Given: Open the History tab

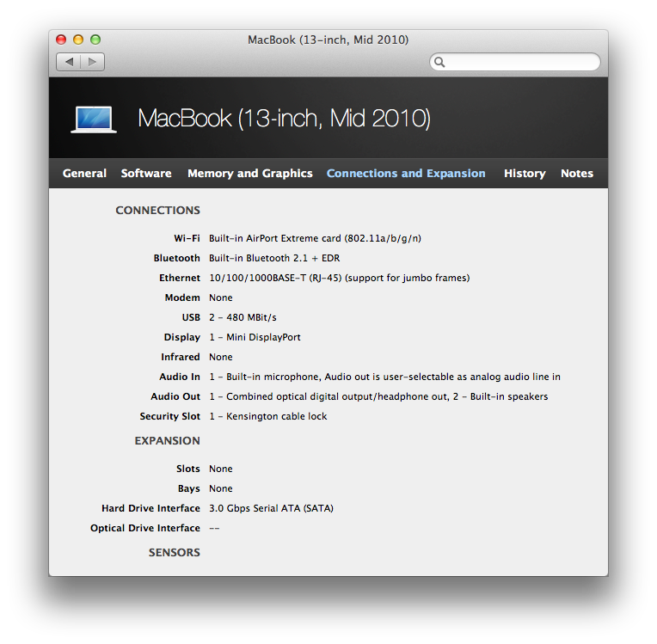Looking at the screenshot, I should [x=525, y=174].
